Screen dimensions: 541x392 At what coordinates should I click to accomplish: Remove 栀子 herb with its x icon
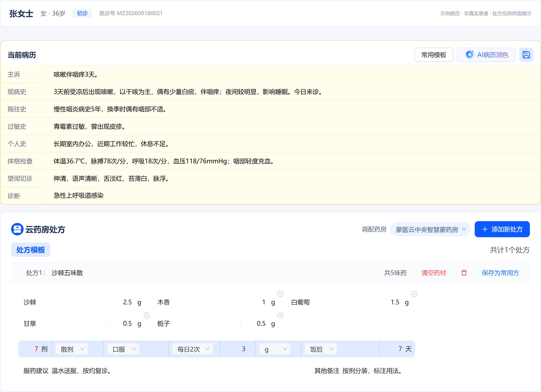click(x=280, y=315)
